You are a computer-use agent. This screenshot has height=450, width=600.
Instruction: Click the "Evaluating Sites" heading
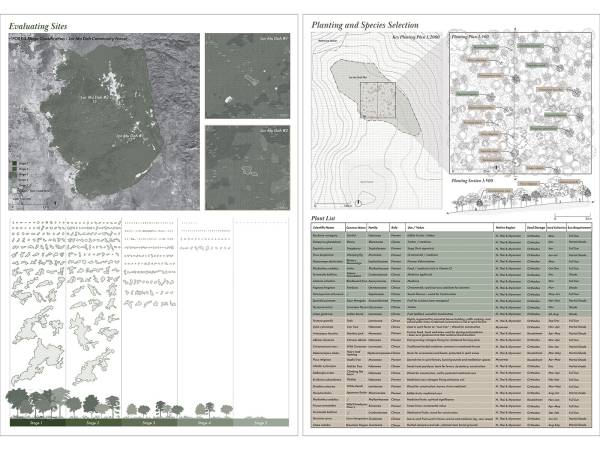pyautogui.click(x=38, y=26)
